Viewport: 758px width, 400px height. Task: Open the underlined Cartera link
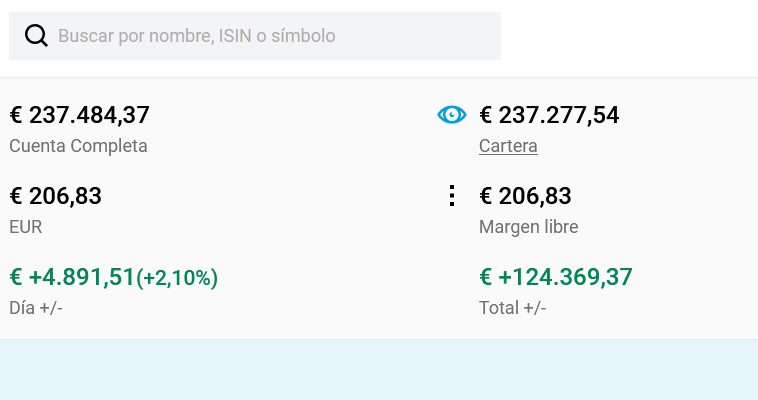508,146
